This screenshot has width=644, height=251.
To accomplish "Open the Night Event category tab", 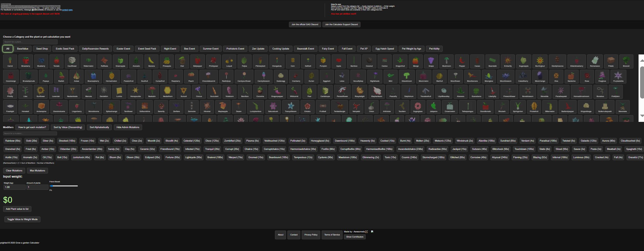I will tap(170, 49).
